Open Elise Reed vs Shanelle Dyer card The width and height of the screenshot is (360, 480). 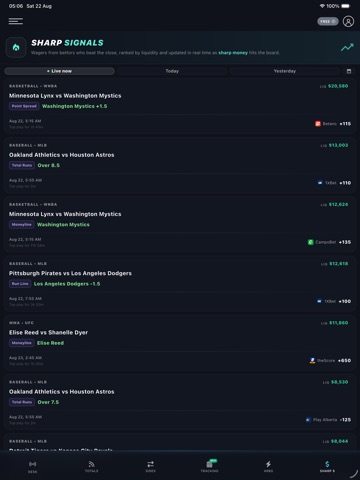(x=180, y=343)
